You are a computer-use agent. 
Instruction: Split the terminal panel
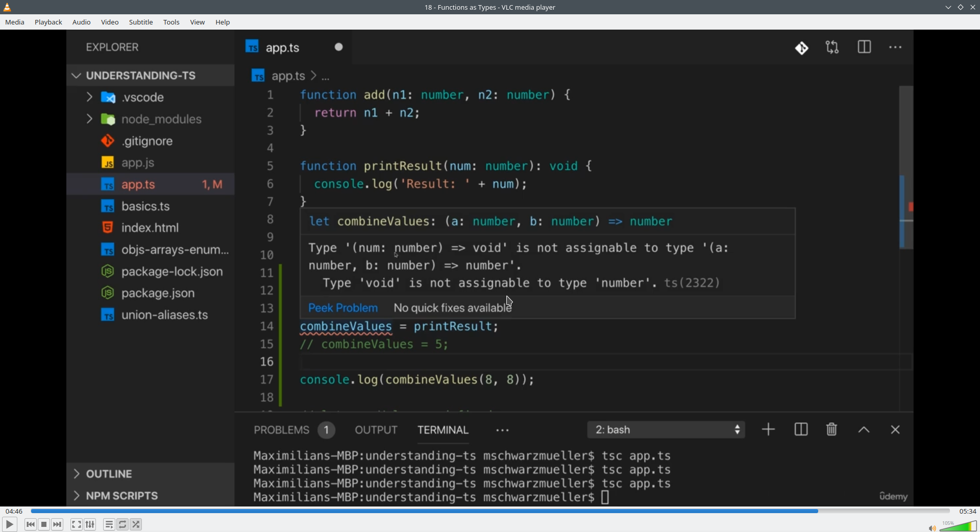pyautogui.click(x=801, y=429)
